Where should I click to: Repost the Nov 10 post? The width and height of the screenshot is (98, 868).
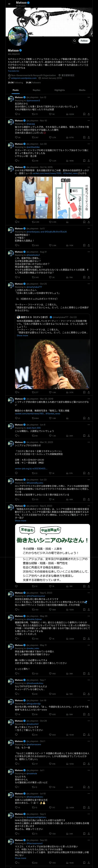tap(35, 137)
